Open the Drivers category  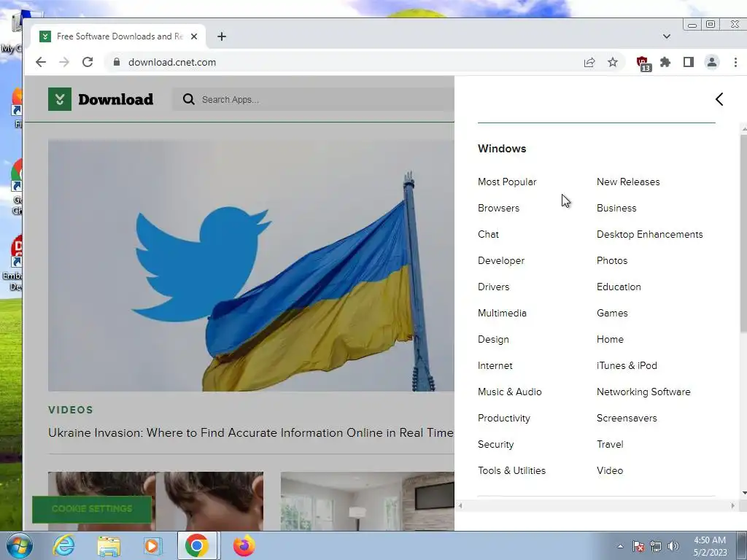tap(494, 287)
